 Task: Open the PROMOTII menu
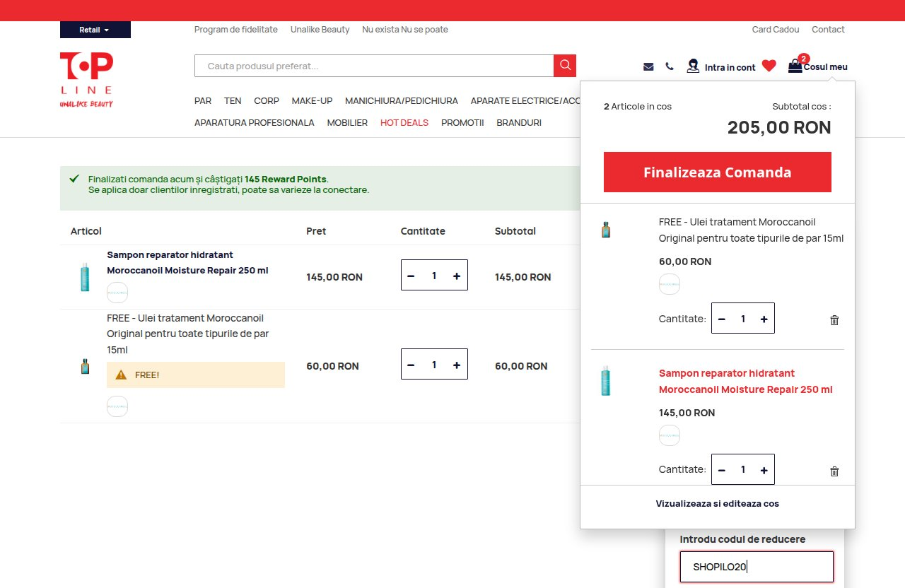click(462, 122)
